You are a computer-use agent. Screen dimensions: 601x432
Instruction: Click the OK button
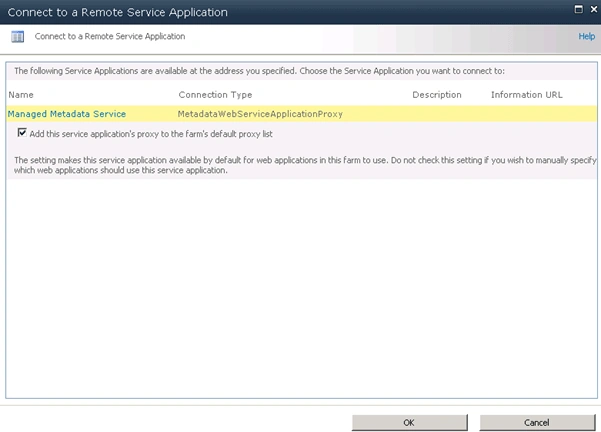tap(409, 422)
